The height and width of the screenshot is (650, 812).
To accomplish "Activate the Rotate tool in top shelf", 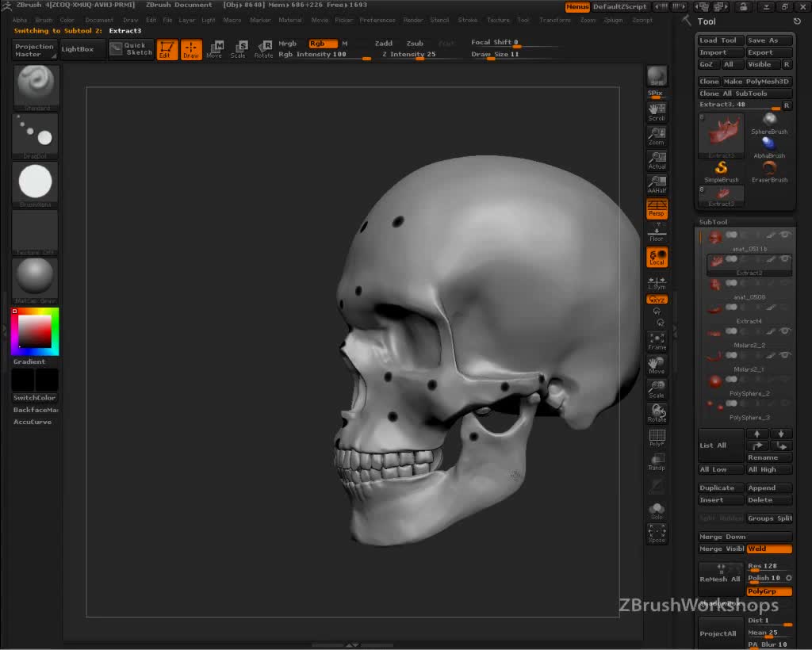I will [x=263, y=49].
